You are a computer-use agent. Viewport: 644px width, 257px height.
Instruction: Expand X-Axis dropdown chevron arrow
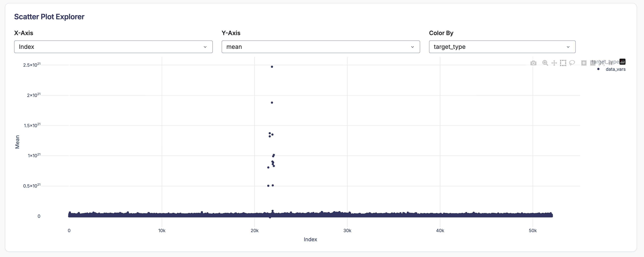pos(205,47)
